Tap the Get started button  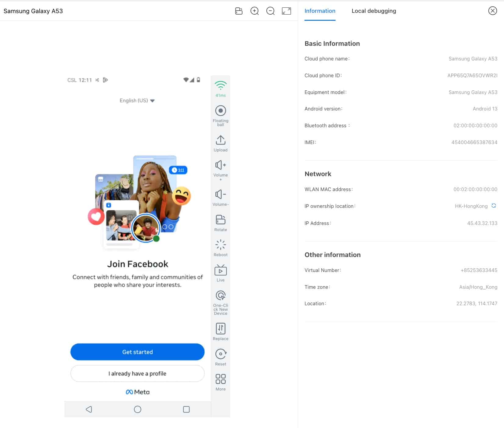(137, 352)
